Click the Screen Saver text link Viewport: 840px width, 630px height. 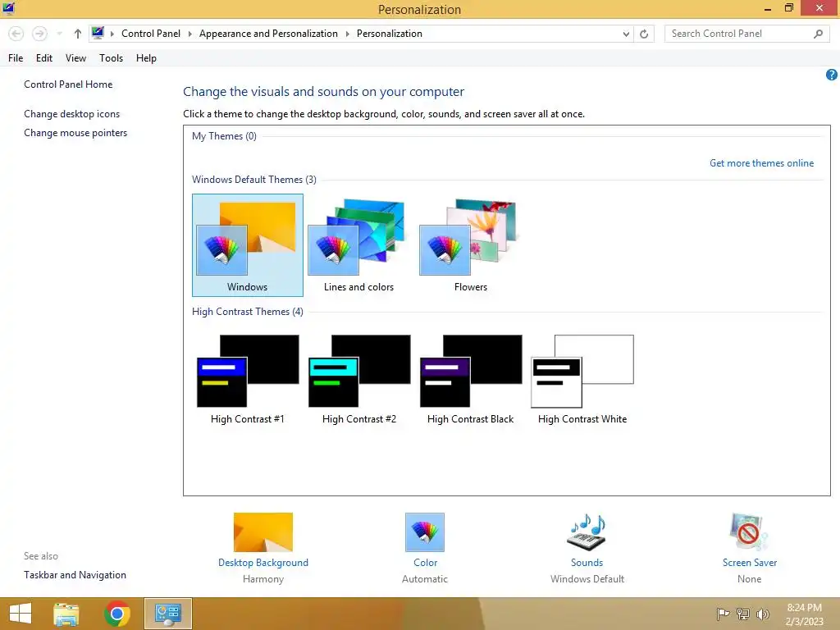[750, 563]
